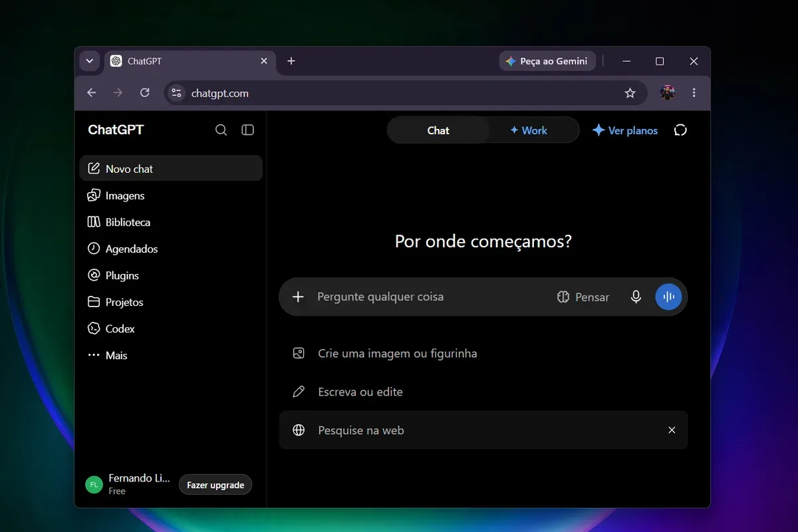This screenshot has height=532, width=798.
Task: Choose Pesquise na web suggestion
Action: click(x=483, y=430)
